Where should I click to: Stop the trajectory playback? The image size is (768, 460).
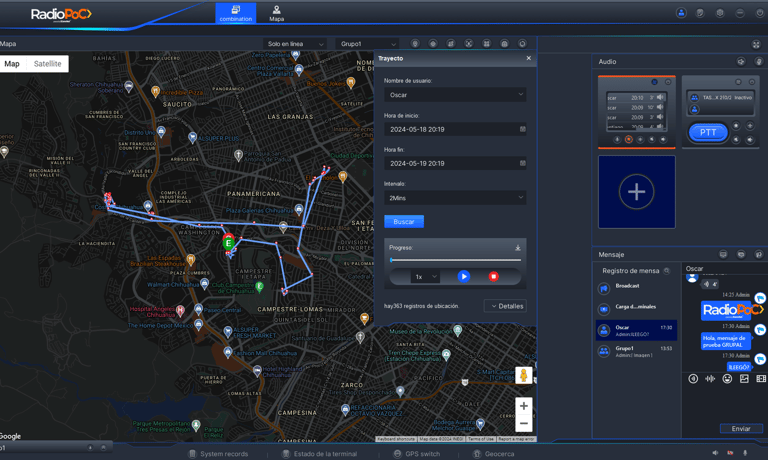click(x=493, y=276)
